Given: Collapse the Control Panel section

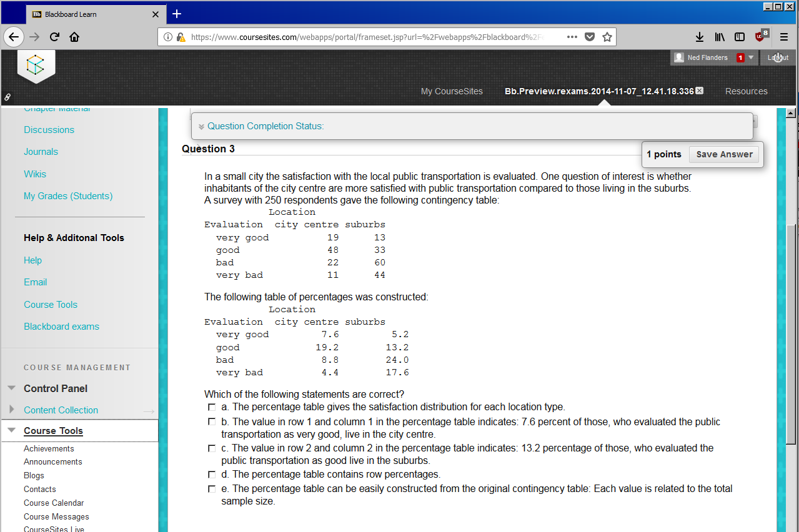Looking at the screenshot, I should point(11,388).
